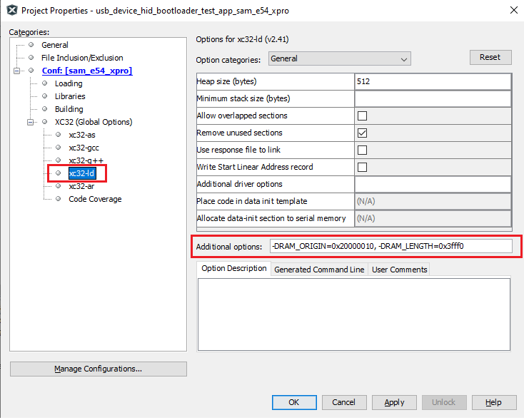Select the Libraries tree node

pyautogui.click(x=70, y=96)
